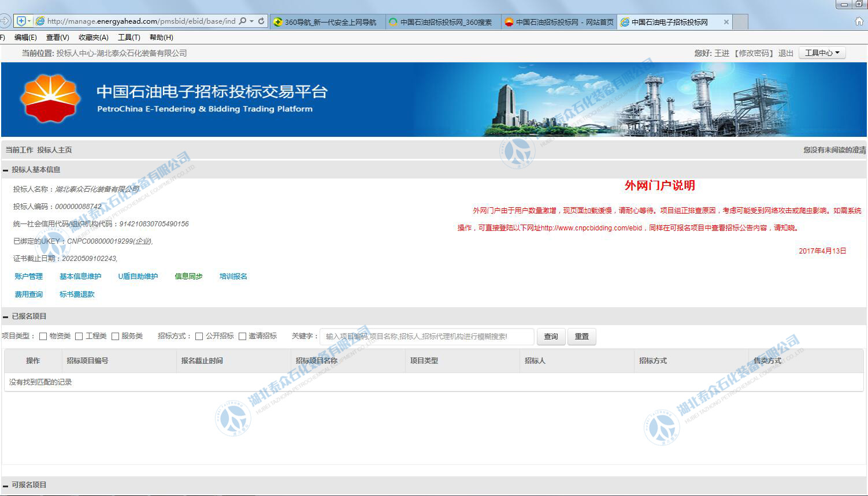This screenshot has width=868, height=496.
Task: Tick the 公开招标 checkbox
Action: click(199, 337)
